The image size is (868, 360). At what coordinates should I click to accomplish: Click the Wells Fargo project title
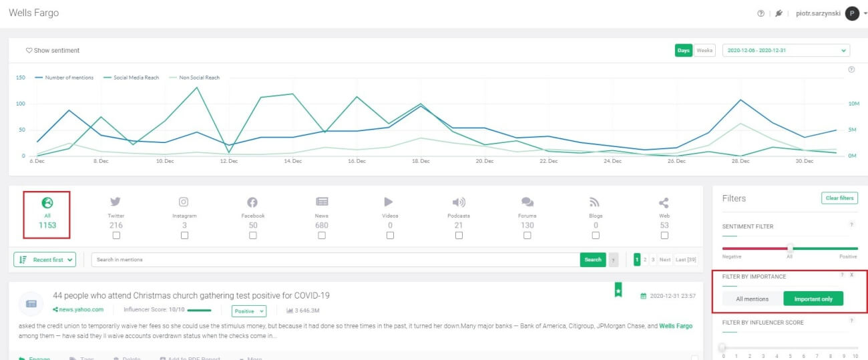tap(34, 13)
